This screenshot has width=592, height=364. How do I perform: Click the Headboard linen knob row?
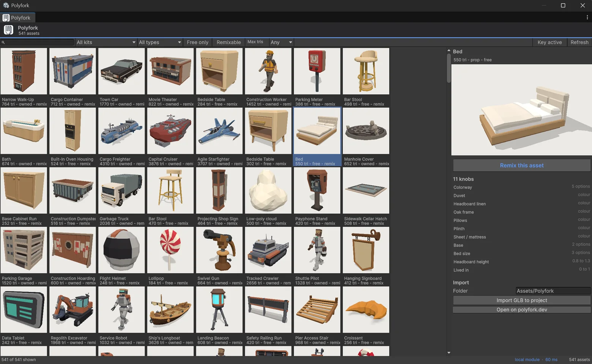[521, 204]
